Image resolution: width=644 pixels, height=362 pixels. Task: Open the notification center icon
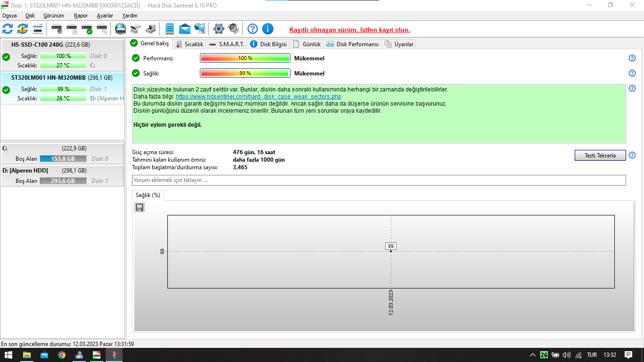(628, 355)
